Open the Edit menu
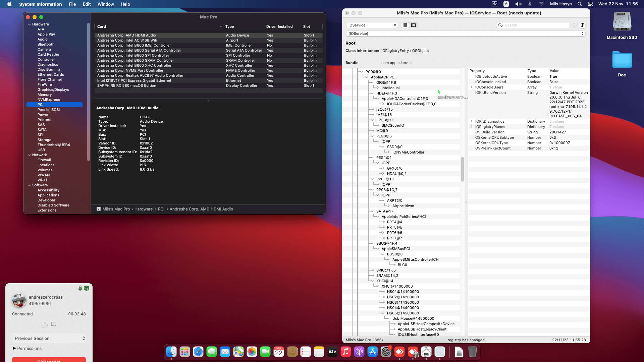This screenshot has width=644, height=362. (87, 4)
